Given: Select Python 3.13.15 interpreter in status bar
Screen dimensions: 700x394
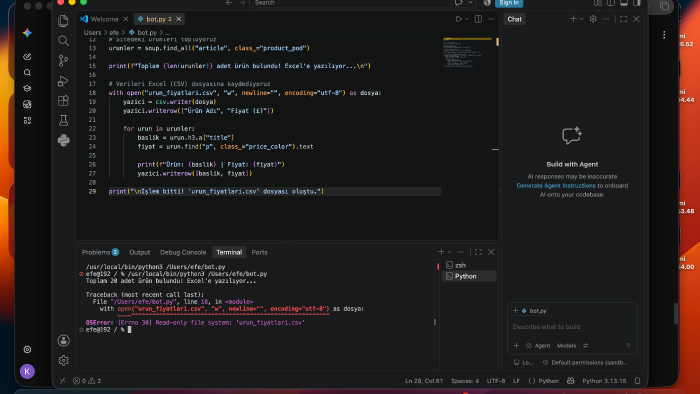Looking at the screenshot, I should pos(604,381).
